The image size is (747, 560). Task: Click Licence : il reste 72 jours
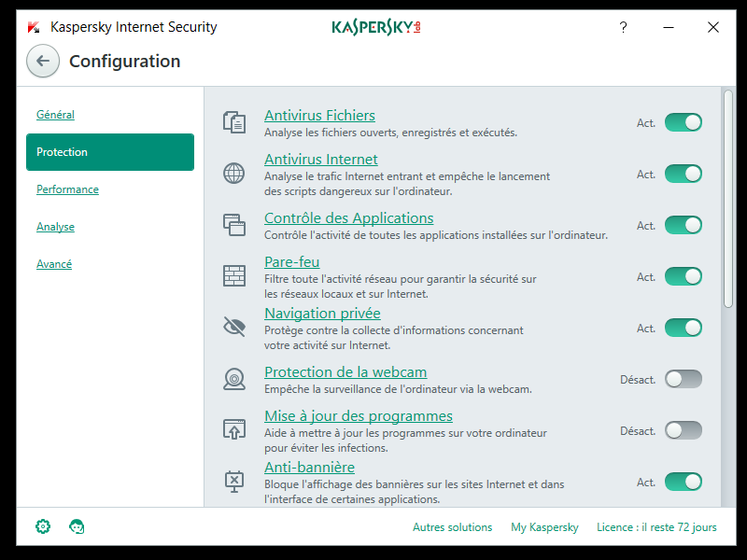656,527
